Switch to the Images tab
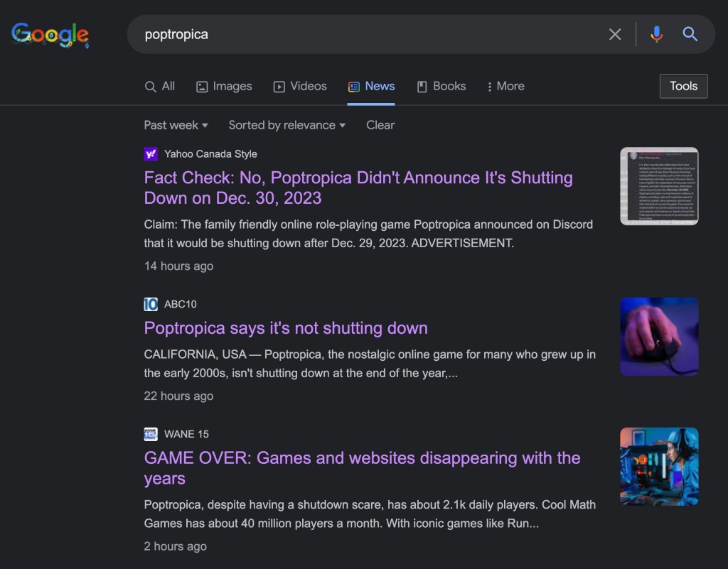 pos(224,86)
